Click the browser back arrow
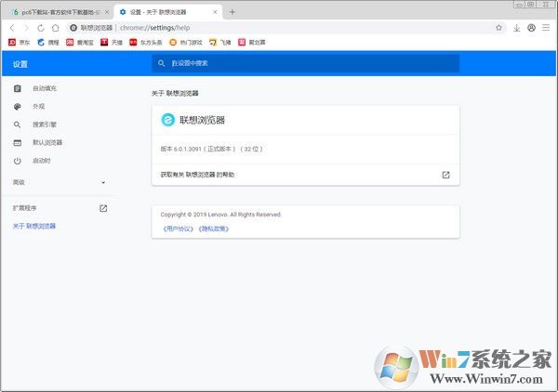The width and height of the screenshot is (558, 392). [x=10, y=27]
